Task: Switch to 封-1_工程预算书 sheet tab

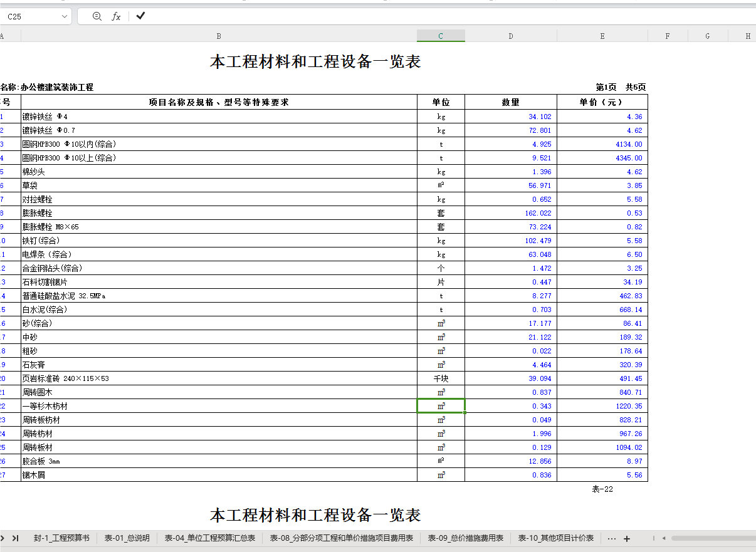Action: [61, 538]
